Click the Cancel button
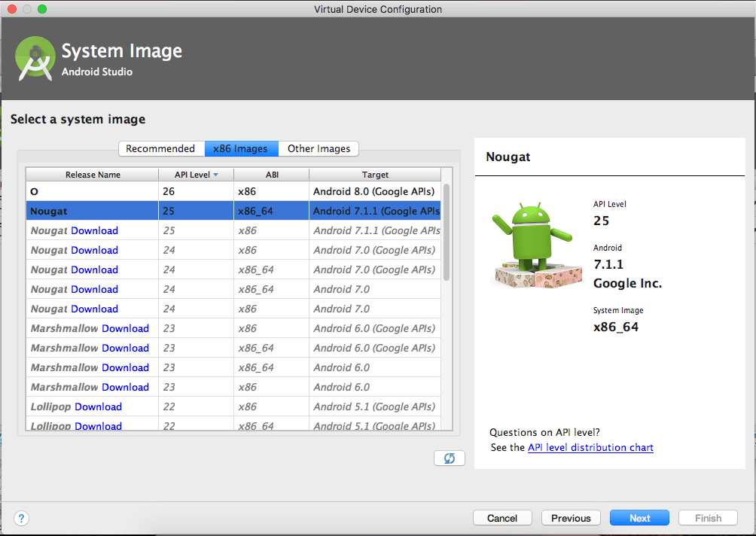Image resolution: width=756 pixels, height=536 pixels. (x=502, y=518)
